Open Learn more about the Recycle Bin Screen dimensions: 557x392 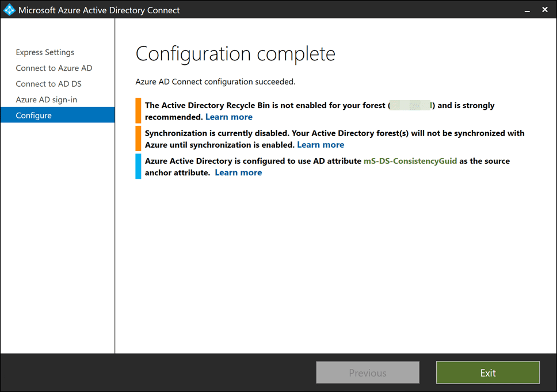pyautogui.click(x=229, y=117)
